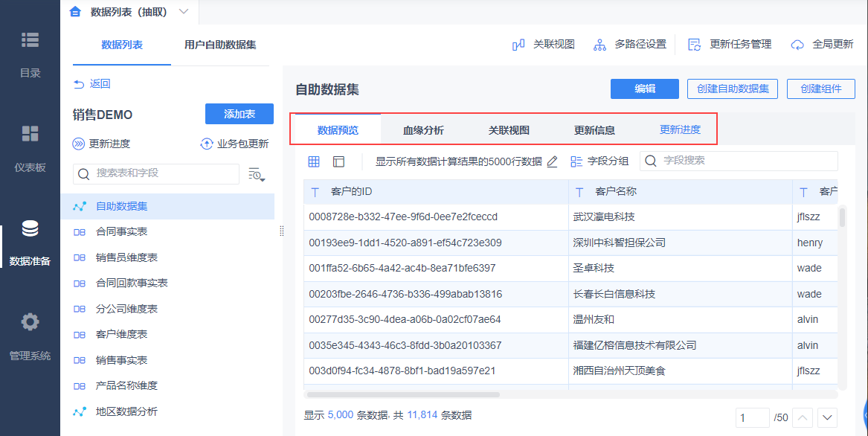Open 用户自助数据集 tab
The width and height of the screenshot is (868, 436).
220,45
